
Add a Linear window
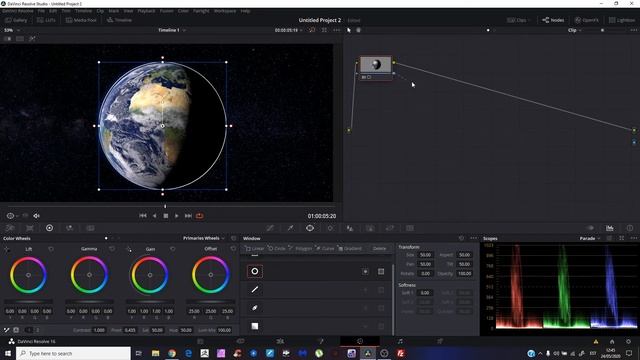point(254,248)
